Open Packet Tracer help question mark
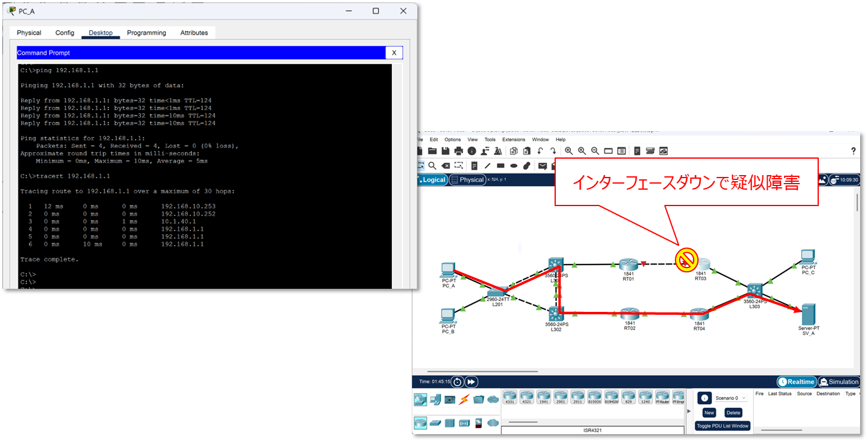The height and width of the screenshot is (442, 868). 853,151
